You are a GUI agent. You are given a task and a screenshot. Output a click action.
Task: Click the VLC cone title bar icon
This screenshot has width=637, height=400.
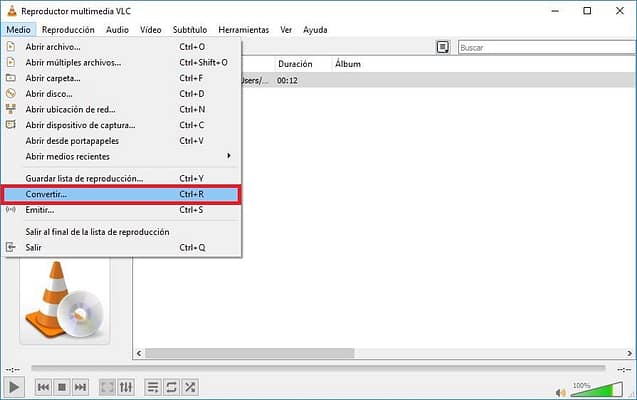tap(12, 11)
